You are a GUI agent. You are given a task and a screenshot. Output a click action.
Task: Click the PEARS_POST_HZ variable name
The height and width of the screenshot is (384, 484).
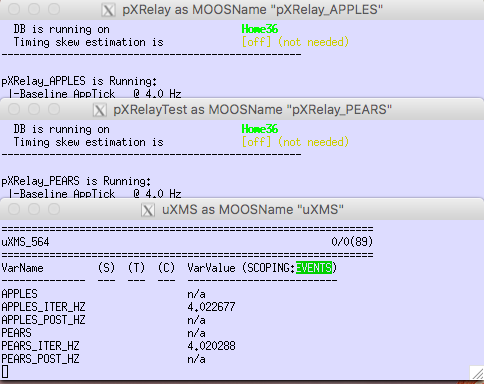click(40, 359)
